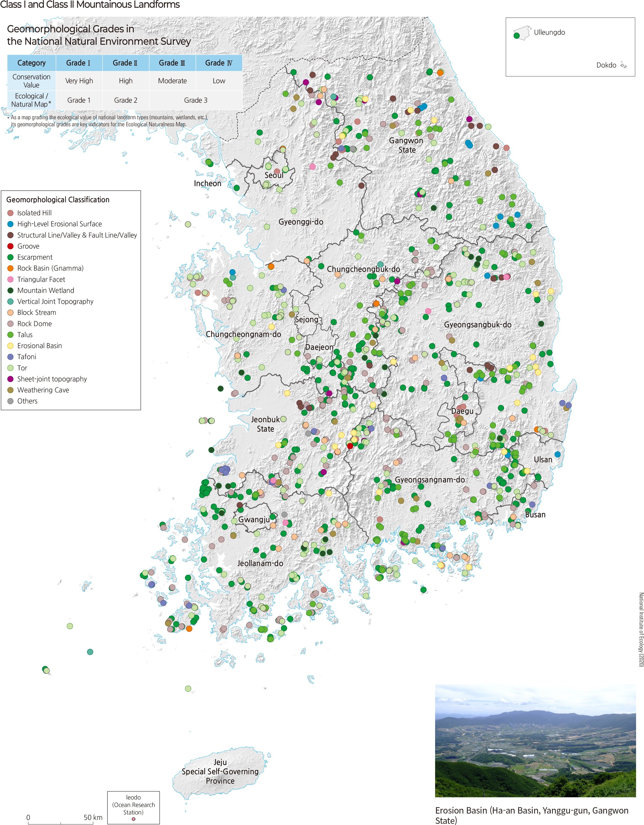Select the Grade IV column header
644x825 pixels.
(x=219, y=63)
